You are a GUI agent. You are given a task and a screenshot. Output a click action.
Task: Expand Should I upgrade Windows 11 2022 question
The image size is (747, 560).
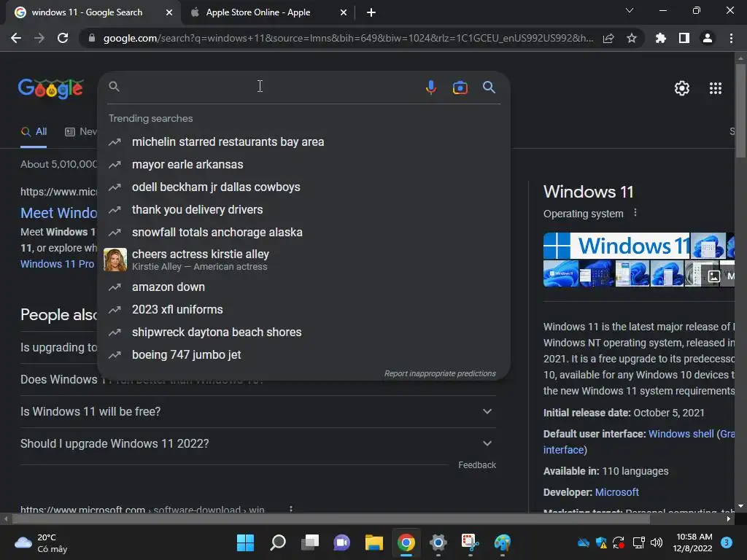click(x=258, y=443)
